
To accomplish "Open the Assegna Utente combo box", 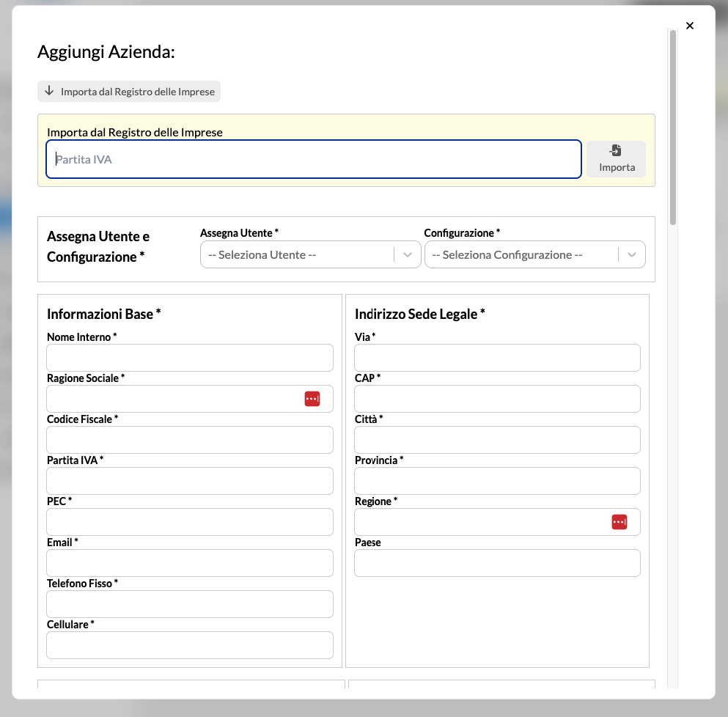I will [x=297, y=255].
